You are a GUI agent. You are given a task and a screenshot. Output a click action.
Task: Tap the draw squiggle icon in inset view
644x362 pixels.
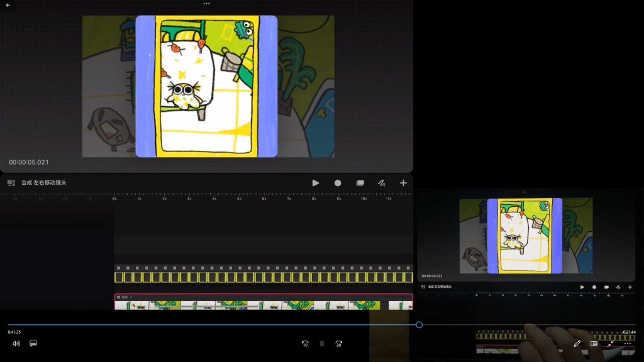[618, 287]
